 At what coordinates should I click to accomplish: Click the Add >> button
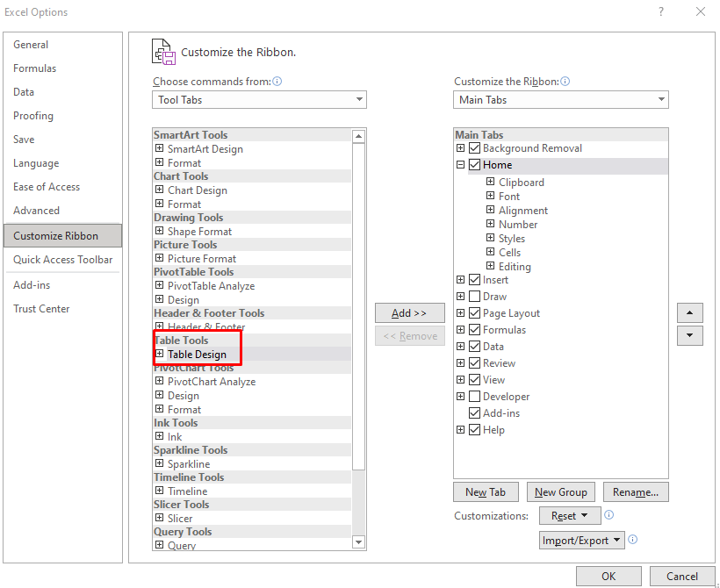409,313
